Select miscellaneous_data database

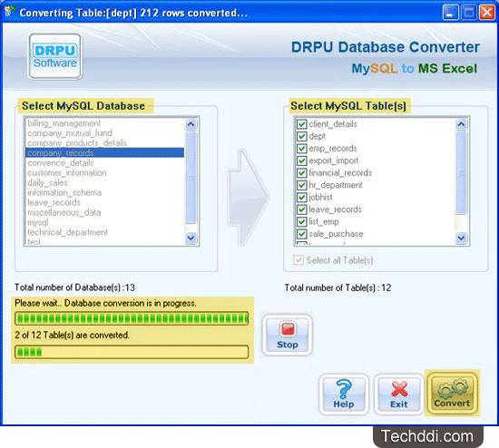coord(104,212)
